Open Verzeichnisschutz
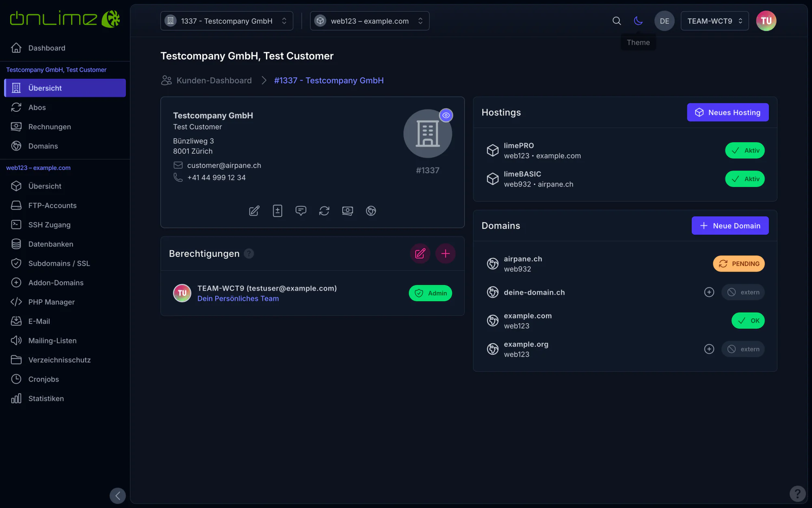Screen dimensions: 812x508 point(65,360)
